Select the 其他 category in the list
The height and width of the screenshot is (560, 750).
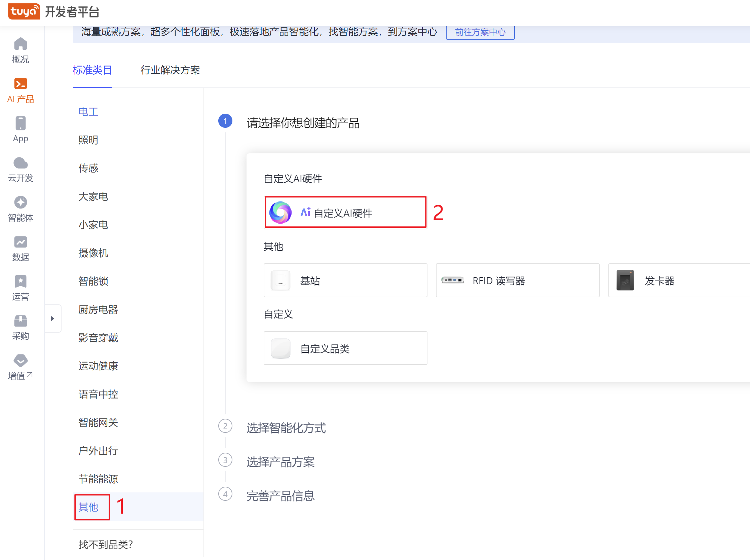[88, 507]
